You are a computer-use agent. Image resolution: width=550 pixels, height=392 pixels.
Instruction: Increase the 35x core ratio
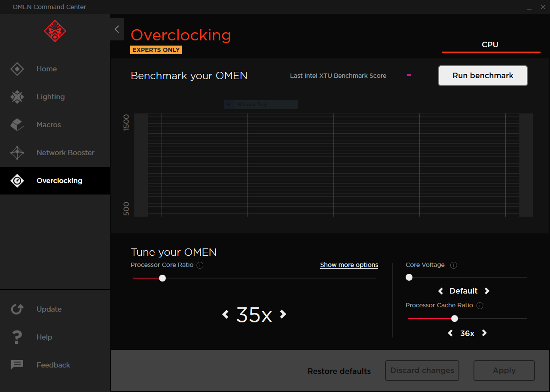pyautogui.click(x=283, y=314)
